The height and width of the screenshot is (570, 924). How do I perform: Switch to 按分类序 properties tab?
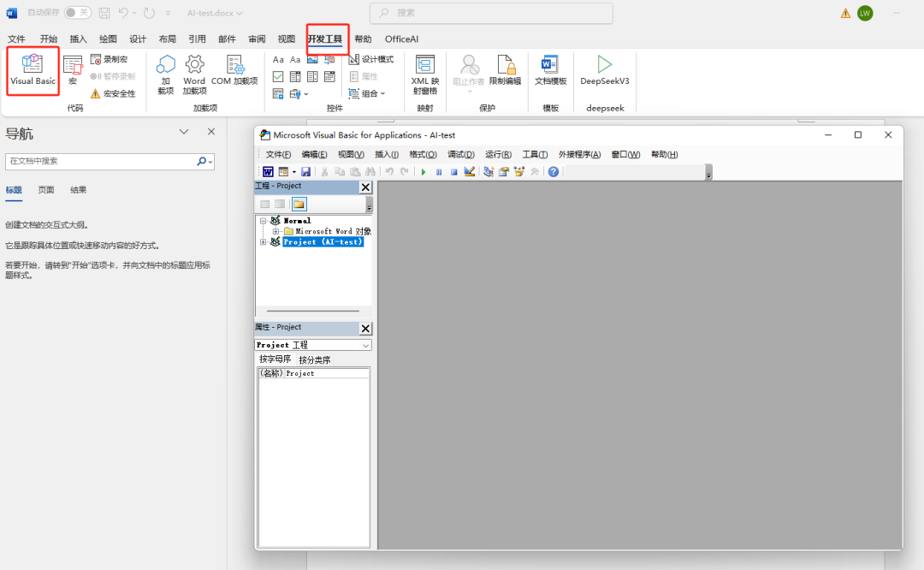click(x=314, y=359)
